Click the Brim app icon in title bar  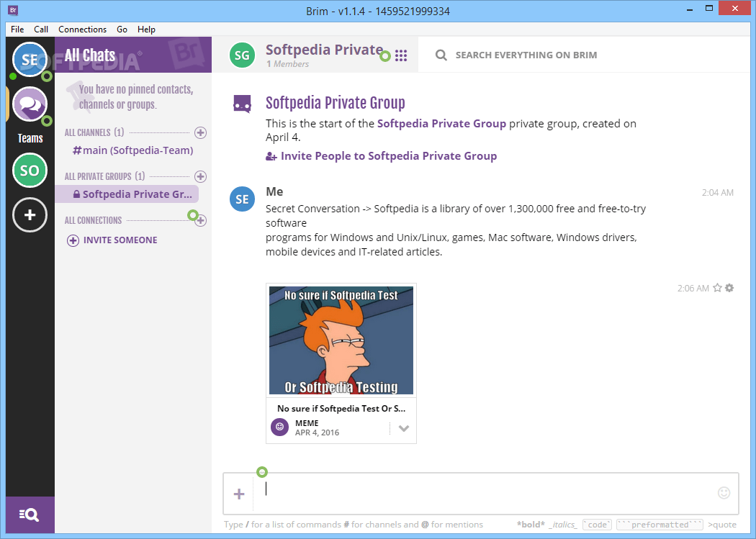pyautogui.click(x=13, y=9)
